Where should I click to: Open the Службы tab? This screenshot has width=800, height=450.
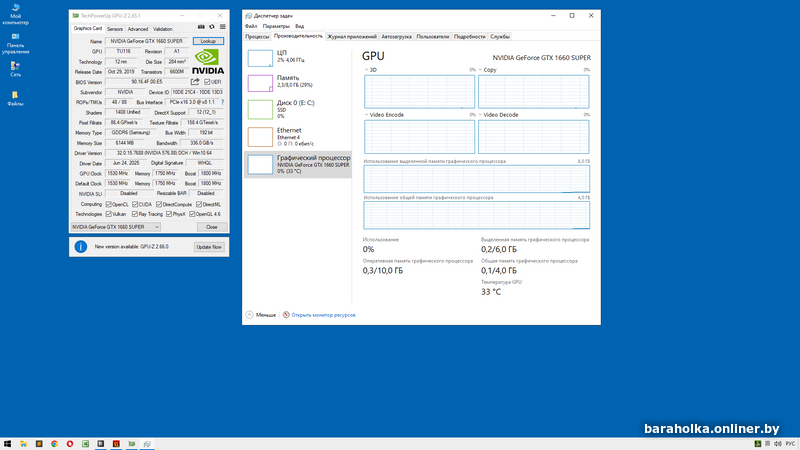click(500, 37)
